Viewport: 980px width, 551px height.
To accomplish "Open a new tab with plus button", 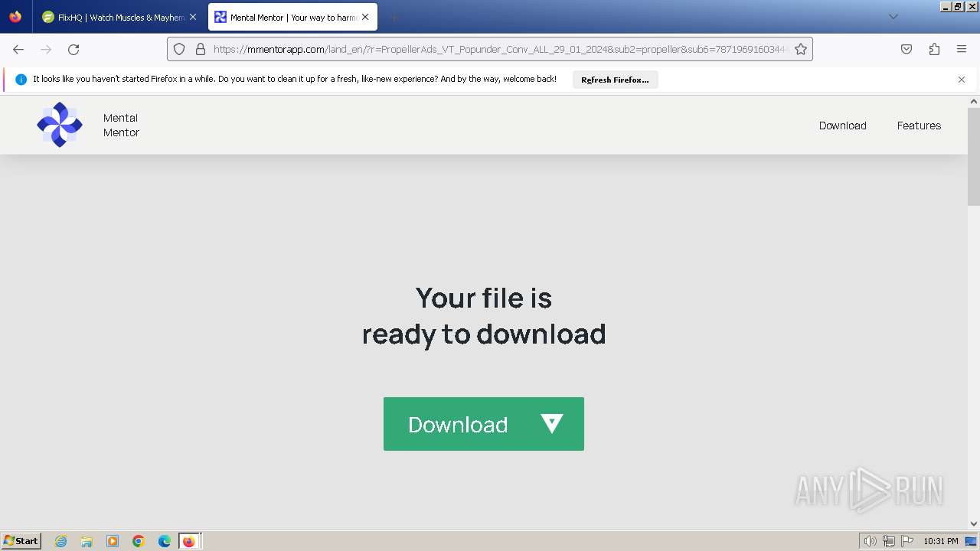I will click(x=394, y=17).
